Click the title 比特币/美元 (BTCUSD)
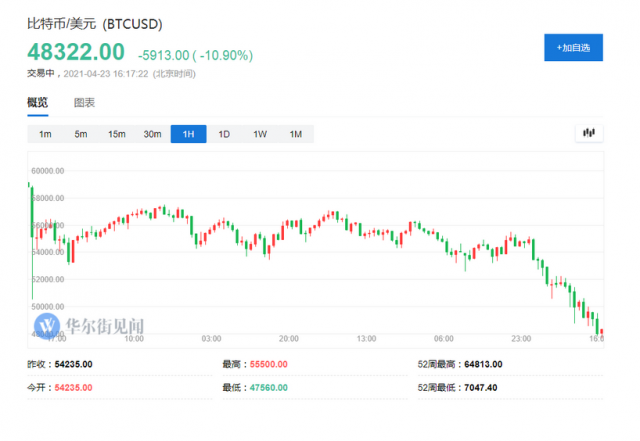The height and width of the screenshot is (441, 640). pos(95,24)
